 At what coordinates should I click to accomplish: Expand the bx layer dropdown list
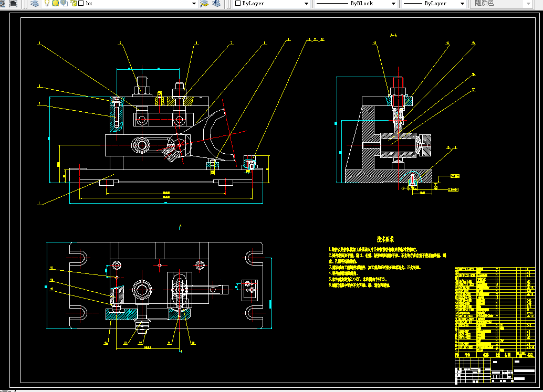tap(194, 4)
